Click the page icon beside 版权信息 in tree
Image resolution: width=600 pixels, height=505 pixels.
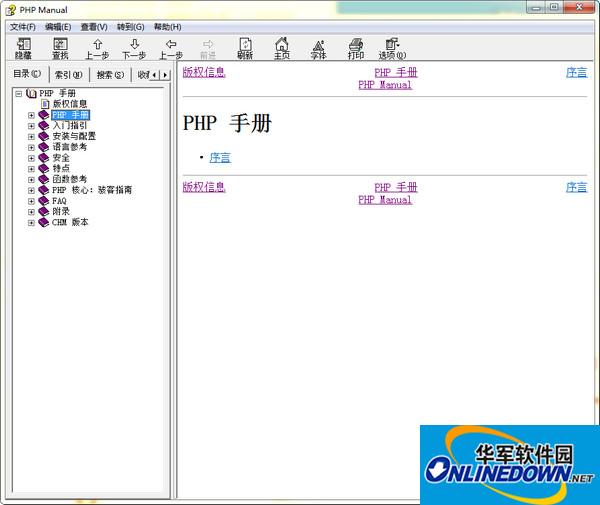45,104
